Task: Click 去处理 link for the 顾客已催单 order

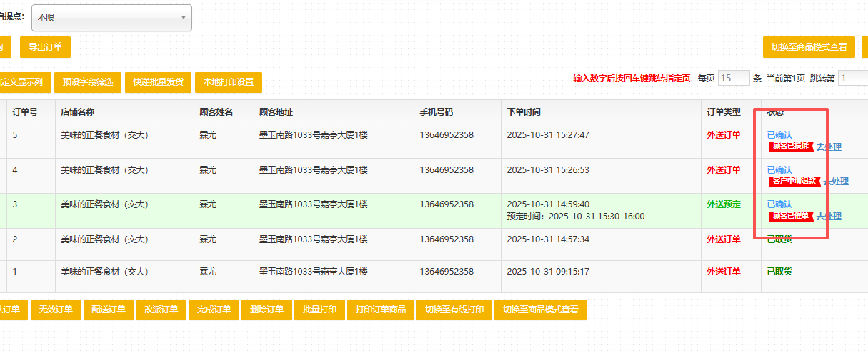Action: coord(829,216)
